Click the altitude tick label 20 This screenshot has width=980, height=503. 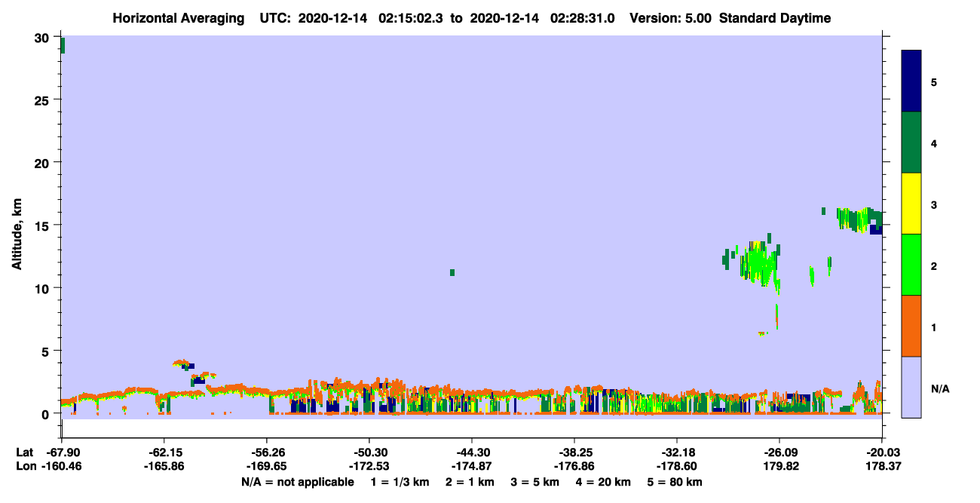(x=43, y=163)
